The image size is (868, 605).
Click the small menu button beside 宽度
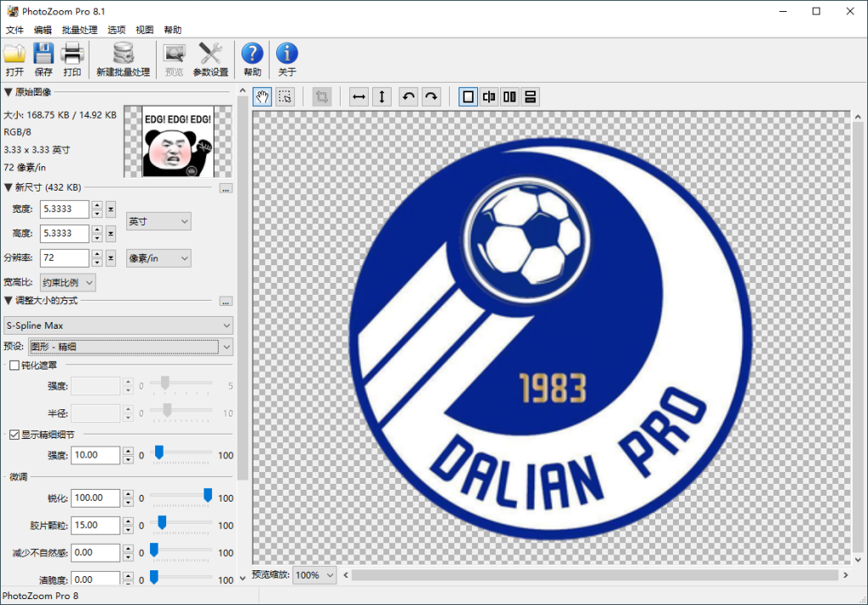[x=111, y=209]
